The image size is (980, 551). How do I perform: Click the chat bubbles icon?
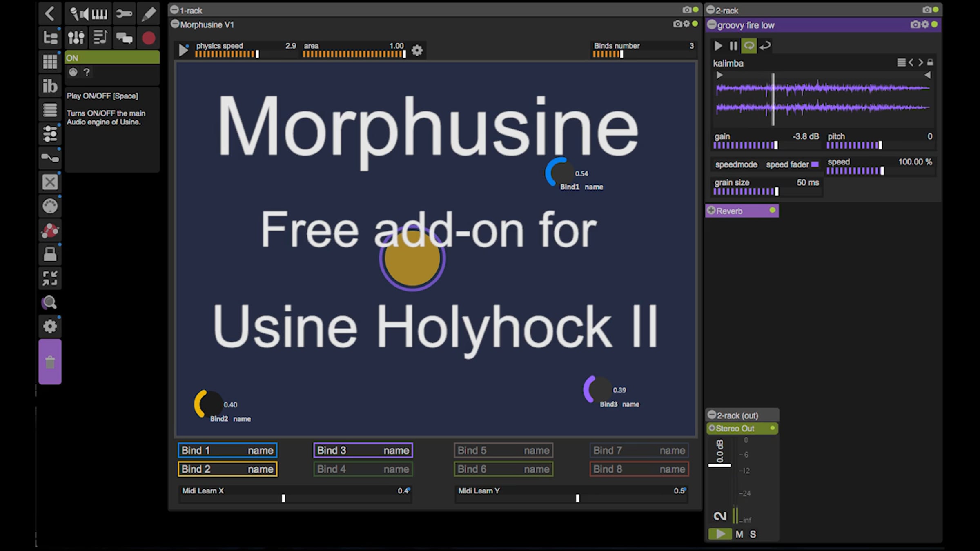pyautogui.click(x=124, y=38)
